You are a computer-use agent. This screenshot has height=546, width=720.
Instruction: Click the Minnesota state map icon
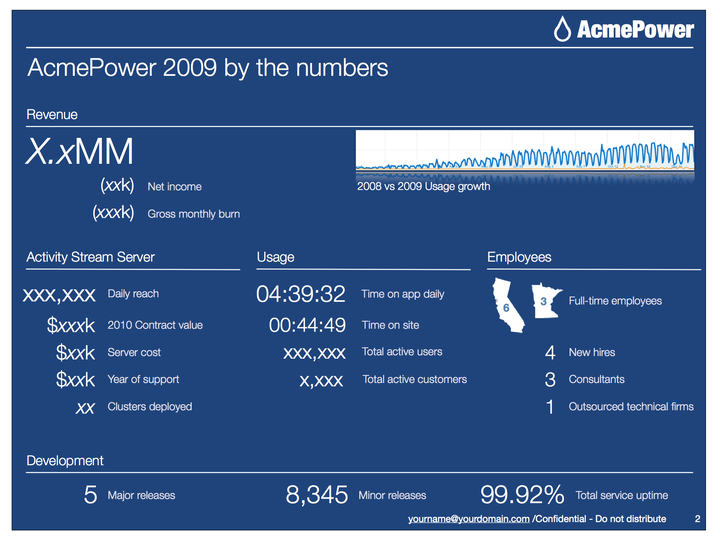[x=546, y=300]
